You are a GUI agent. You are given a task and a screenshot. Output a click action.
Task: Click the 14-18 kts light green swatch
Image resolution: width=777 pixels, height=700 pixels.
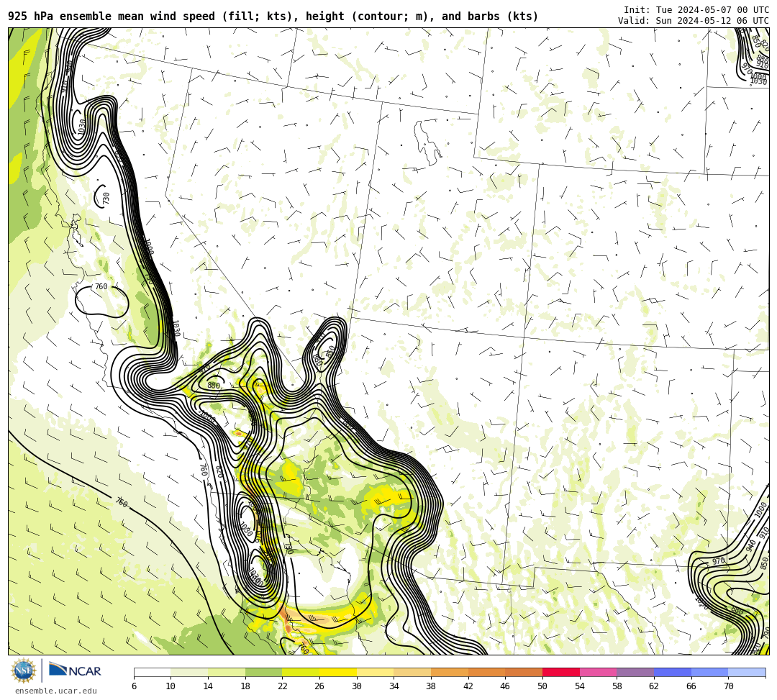tap(227, 672)
